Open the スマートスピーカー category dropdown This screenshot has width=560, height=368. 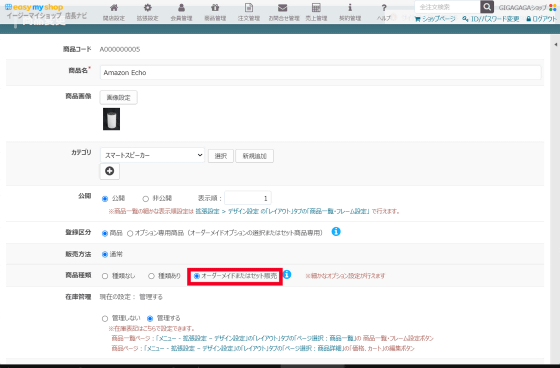(x=152, y=155)
